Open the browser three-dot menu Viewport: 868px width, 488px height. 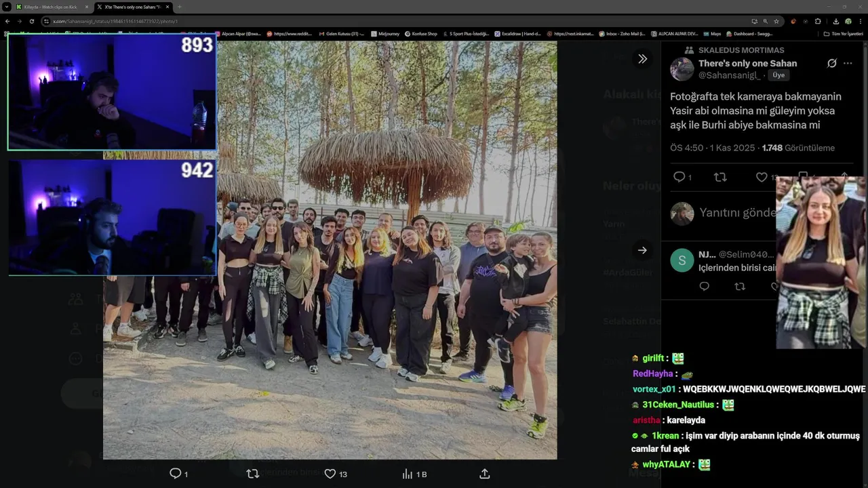(x=860, y=21)
